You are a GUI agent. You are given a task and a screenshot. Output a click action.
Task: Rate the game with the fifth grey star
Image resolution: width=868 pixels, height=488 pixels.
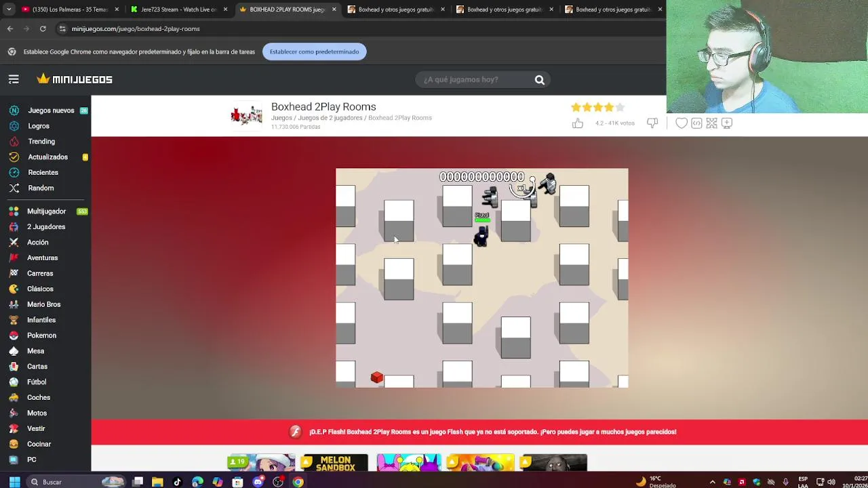620,107
